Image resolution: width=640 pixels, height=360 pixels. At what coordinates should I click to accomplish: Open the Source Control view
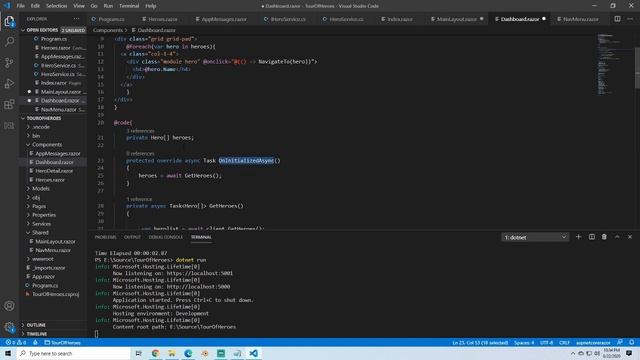tap(9, 62)
